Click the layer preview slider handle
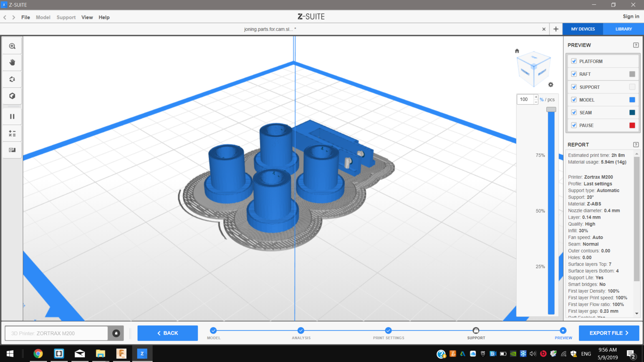This screenshot has width=644, height=362. 551,109
